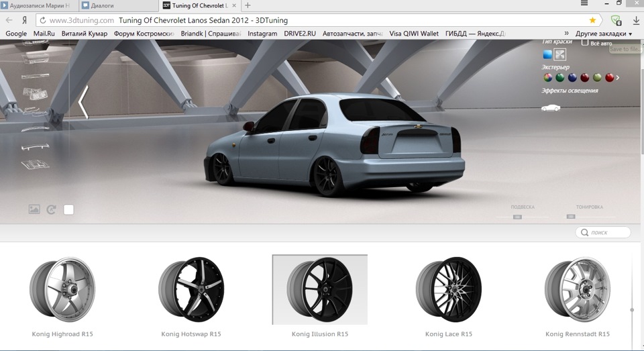The width and height of the screenshot is (644, 351).
Task: Switch to the Аудиозаписи Марии browser tab
Action: tap(38, 5)
